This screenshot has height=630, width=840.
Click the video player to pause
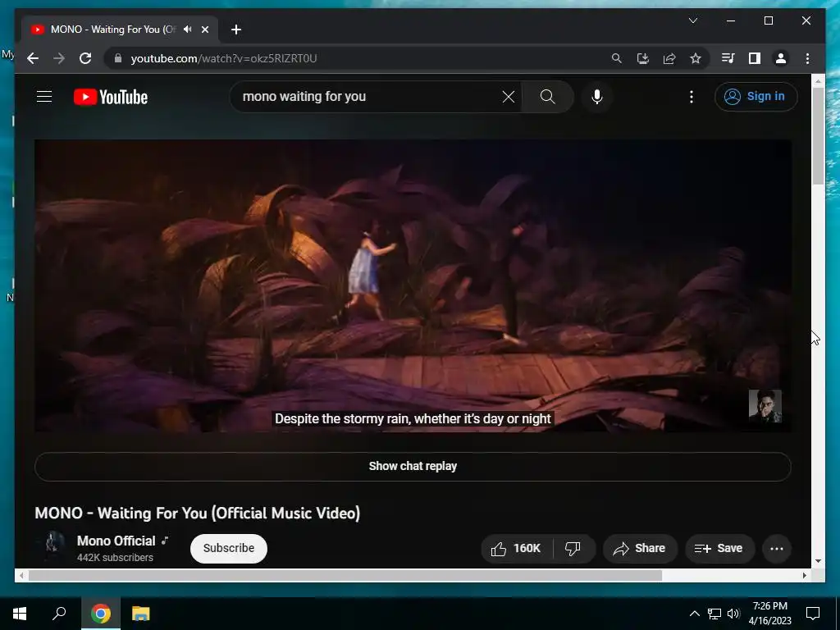click(413, 285)
